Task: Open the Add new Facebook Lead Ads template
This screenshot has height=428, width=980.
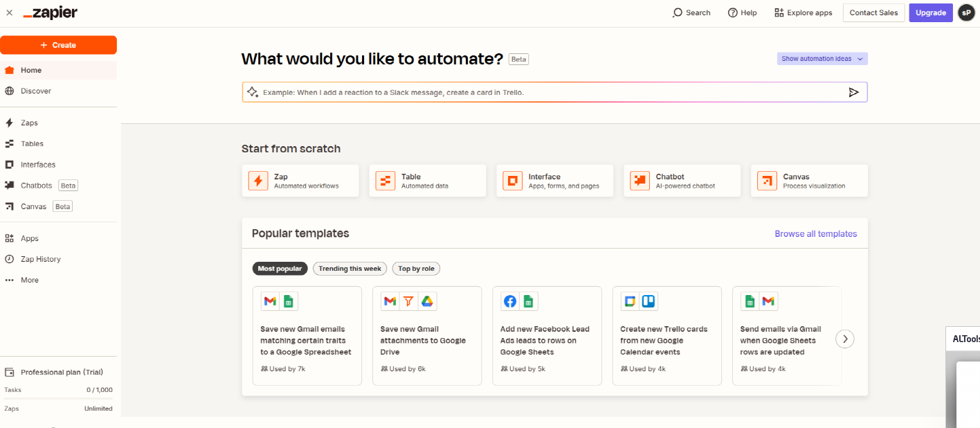Action: (547, 335)
